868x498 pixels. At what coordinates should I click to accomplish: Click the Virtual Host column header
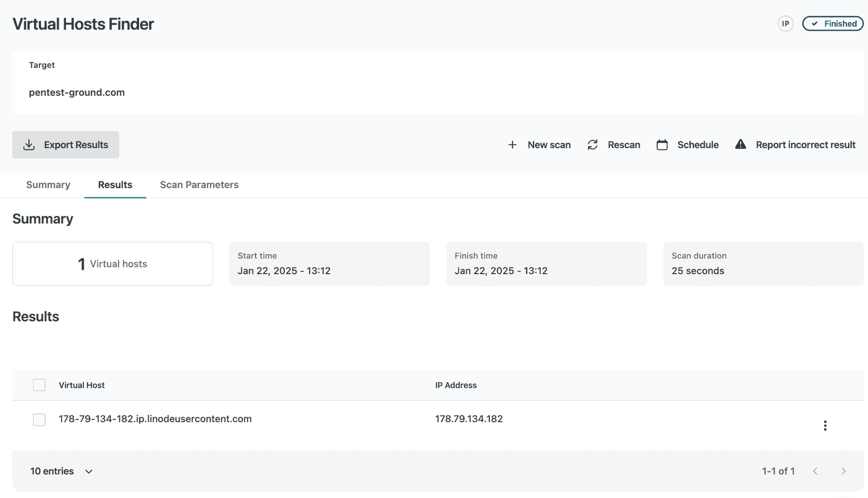tap(81, 385)
